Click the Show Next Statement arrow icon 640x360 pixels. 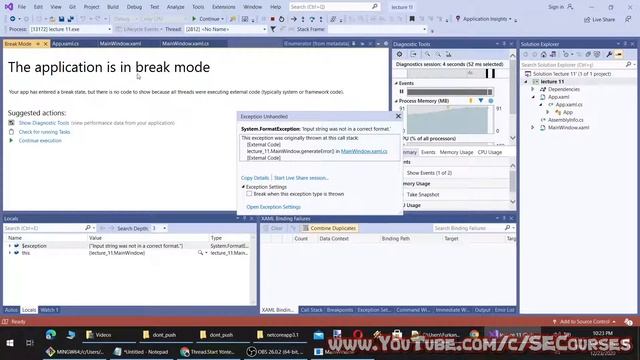293,19
